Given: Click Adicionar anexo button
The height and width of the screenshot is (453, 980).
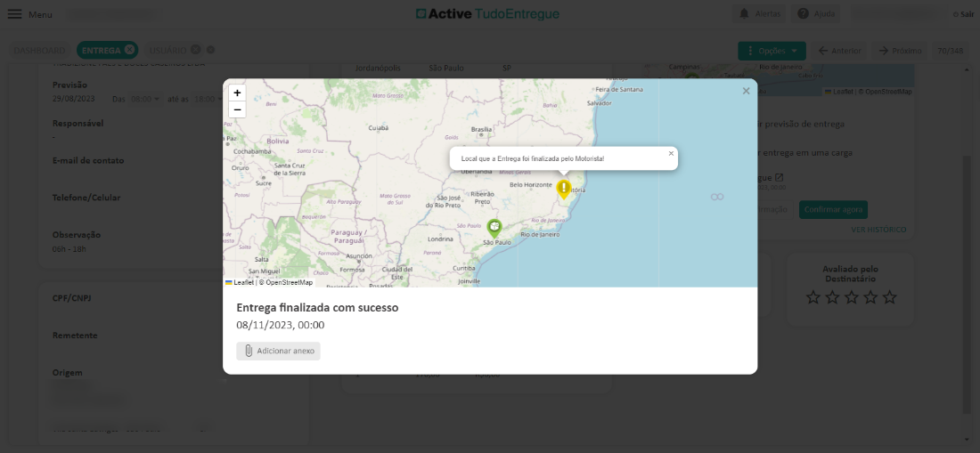Looking at the screenshot, I should coord(278,352).
